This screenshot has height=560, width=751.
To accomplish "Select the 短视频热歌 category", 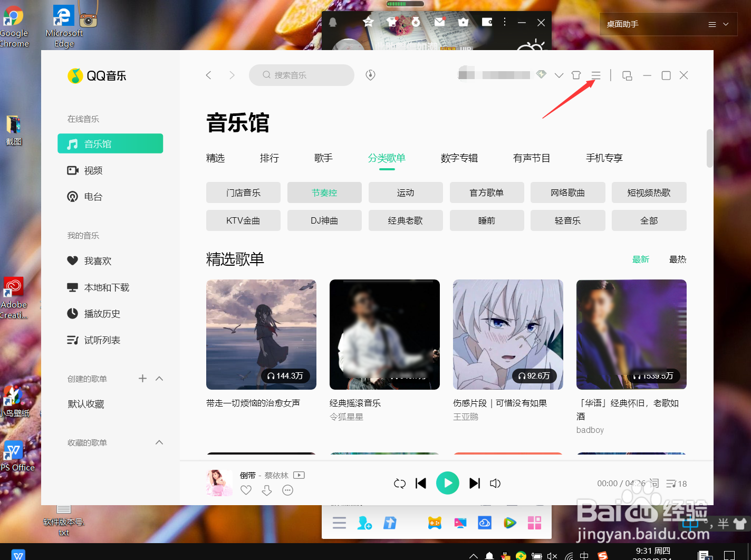I will [x=649, y=192].
